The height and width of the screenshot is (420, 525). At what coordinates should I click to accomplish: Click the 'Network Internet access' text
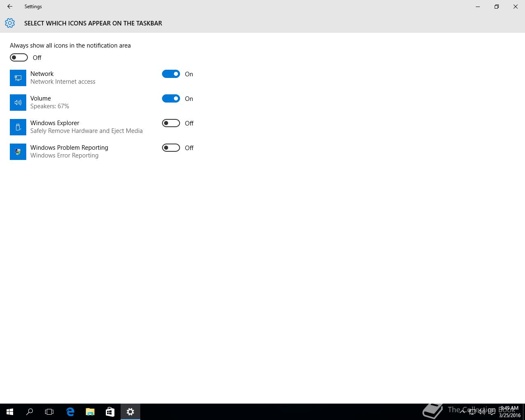[63, 82]
